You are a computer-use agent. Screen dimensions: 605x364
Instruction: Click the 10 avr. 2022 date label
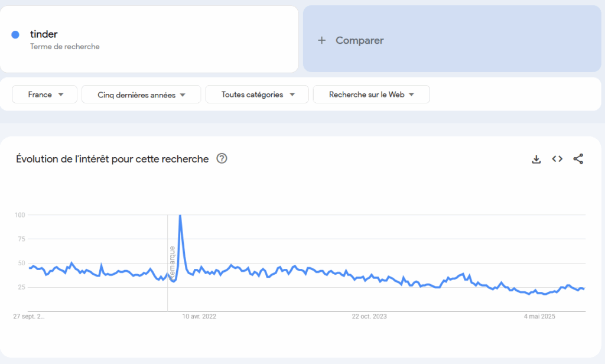[x=199, y=316]
